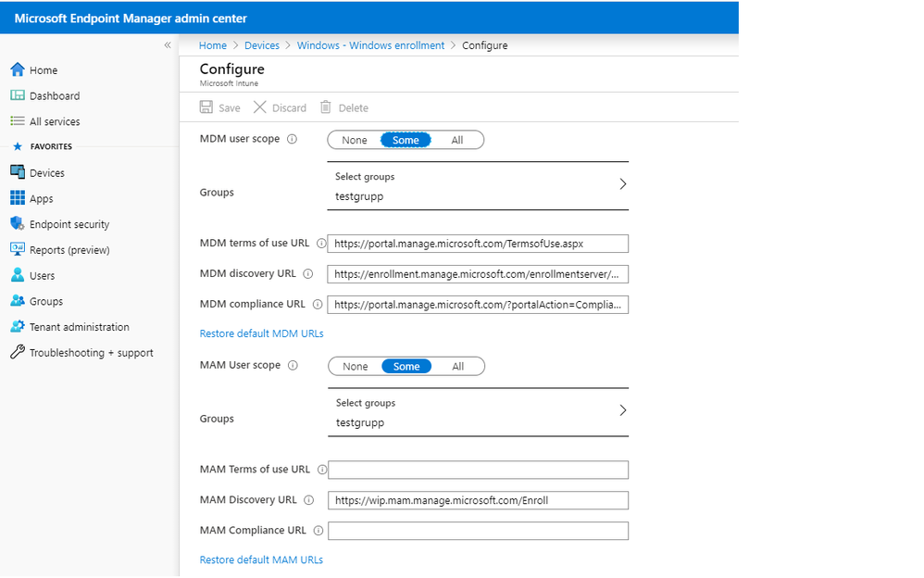Expand MAM Select groups chevron
The image size is (924, 578).
[x=622, y=410]
